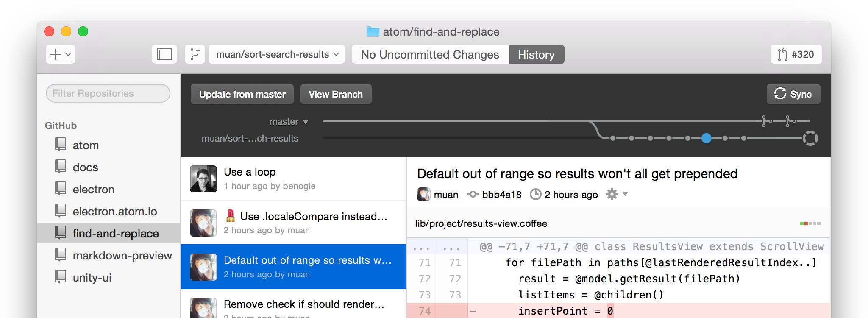Select the 'Use a loop' commit avatar
The height and width of the screenshot is (318, 868).
(x=203, y=179)
